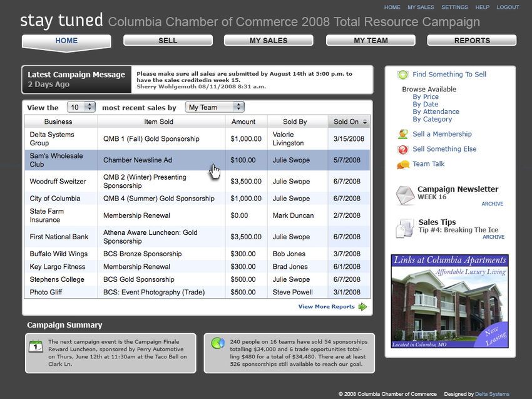Click the Latest Campaign Message header
Screen dimensions: 532x399
coord(76,75)
